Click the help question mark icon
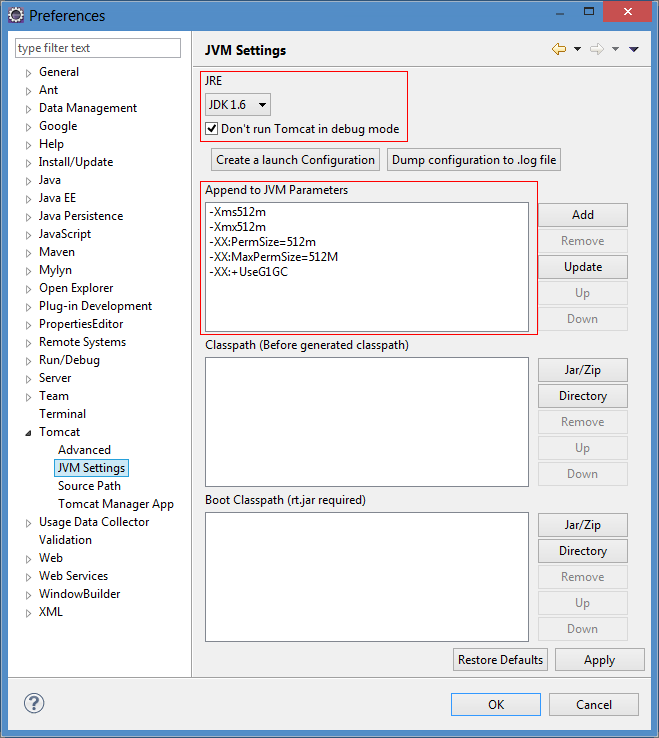Viewport: 659px width, 738px height. (x=34, y=704)
